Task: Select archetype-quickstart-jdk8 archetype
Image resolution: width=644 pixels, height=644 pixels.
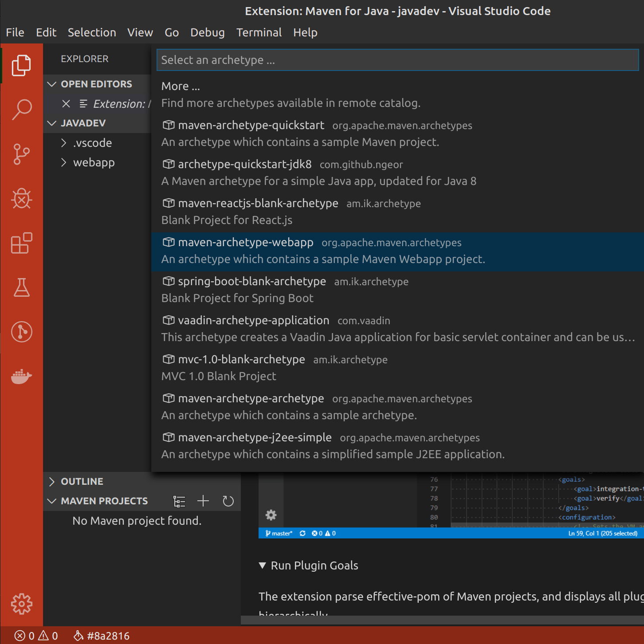Action: [x=397, y=173]
